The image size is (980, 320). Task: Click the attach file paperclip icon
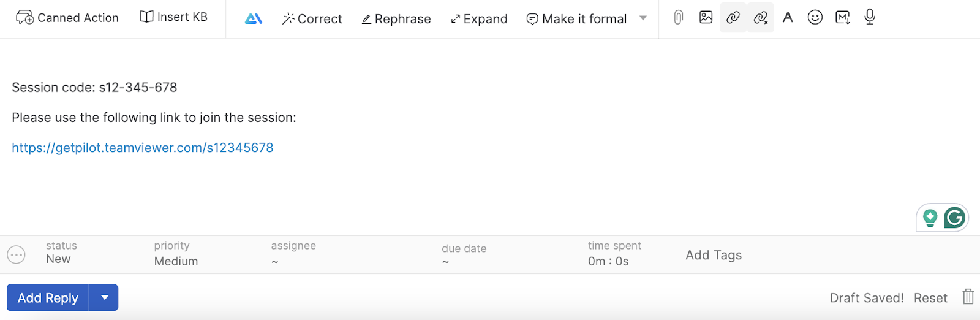click(678, 18)
